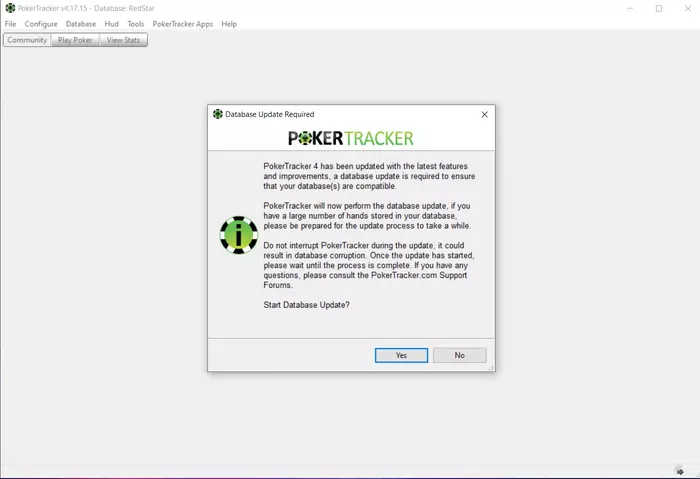The width and height of the screenshot is (700, 479).
Task: Open the Tools menu
Action: click(x=136, y=24)
